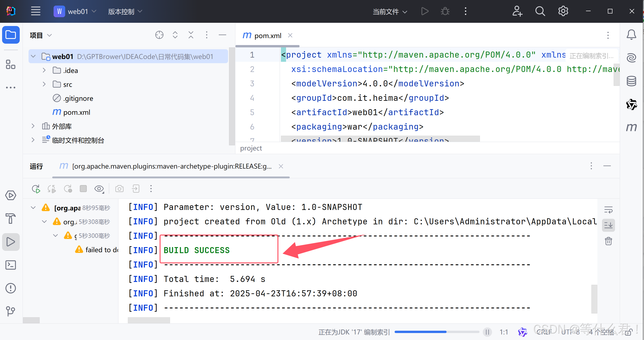
Task: Expand the 外部库 node
Action: point(33,126)
